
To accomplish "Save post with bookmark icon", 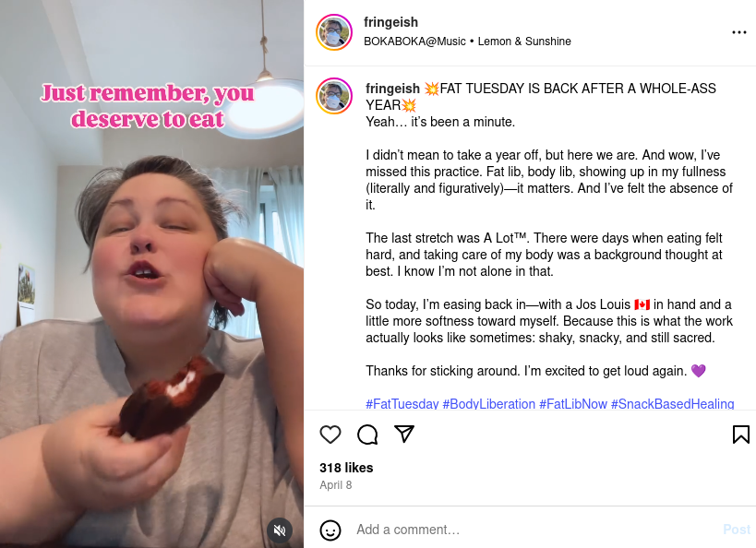I will (740, 435).
